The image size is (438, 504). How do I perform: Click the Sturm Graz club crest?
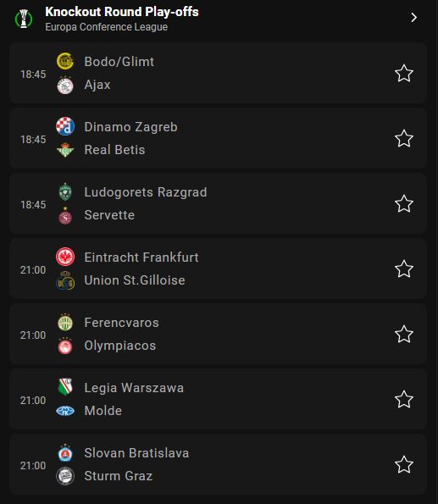[x=65, y=476]
